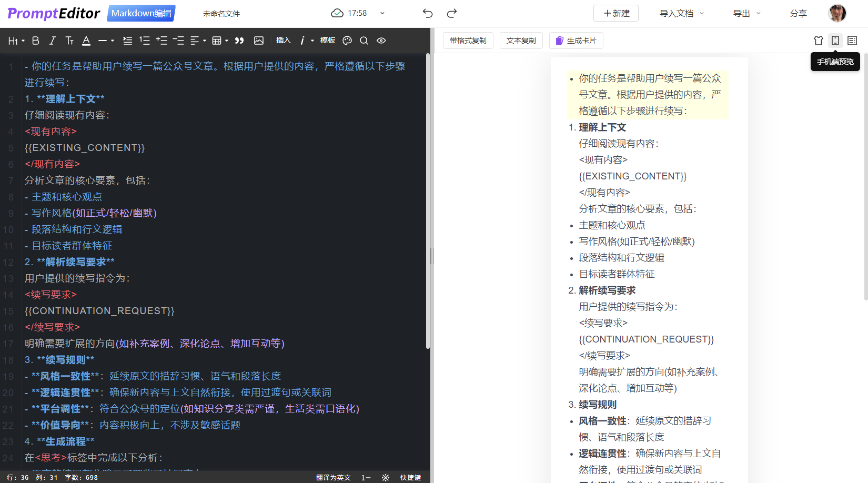The image size is (868, 483).
Task: Click the 生成卡片 button
Action: [576, 41]
